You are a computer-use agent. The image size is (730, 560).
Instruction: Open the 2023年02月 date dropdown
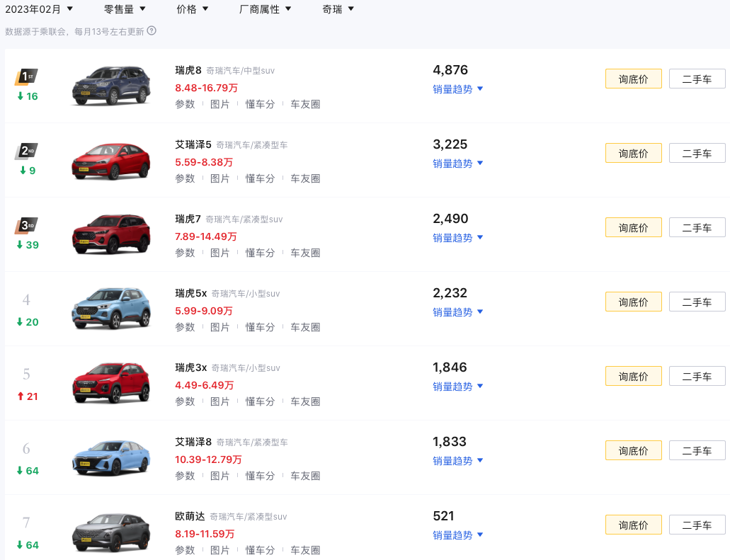pos(39,9)
